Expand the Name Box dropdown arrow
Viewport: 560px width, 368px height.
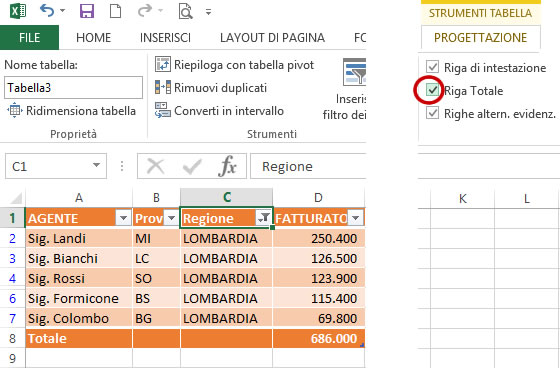pyautogui.click(x=96, y=165)
